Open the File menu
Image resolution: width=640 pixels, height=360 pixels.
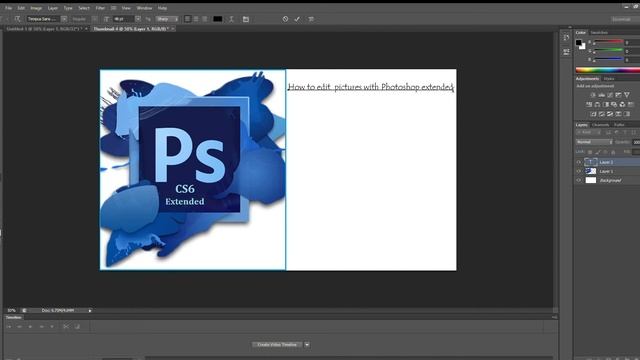click(8, 8)
